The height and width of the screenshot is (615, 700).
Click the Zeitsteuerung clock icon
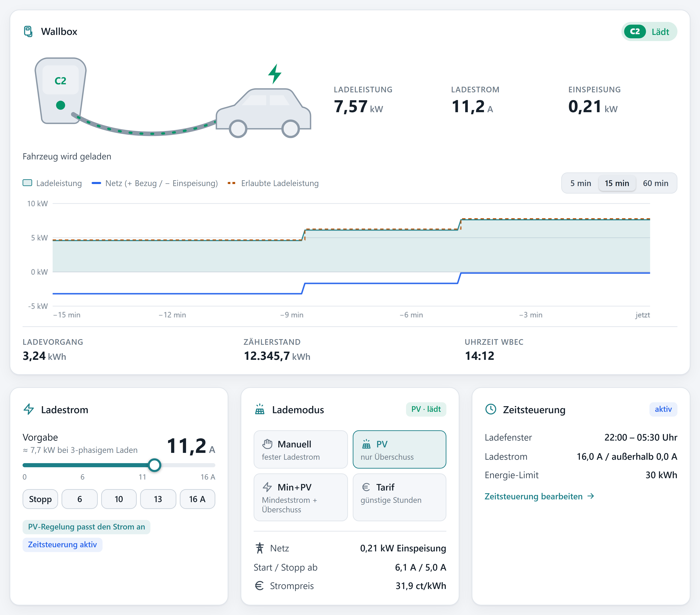click(x=491, y=409)
